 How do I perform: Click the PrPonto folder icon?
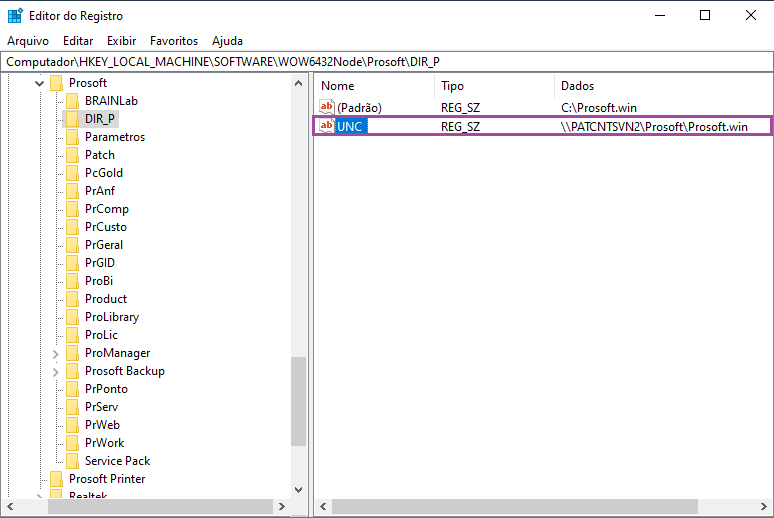(72, 389)
